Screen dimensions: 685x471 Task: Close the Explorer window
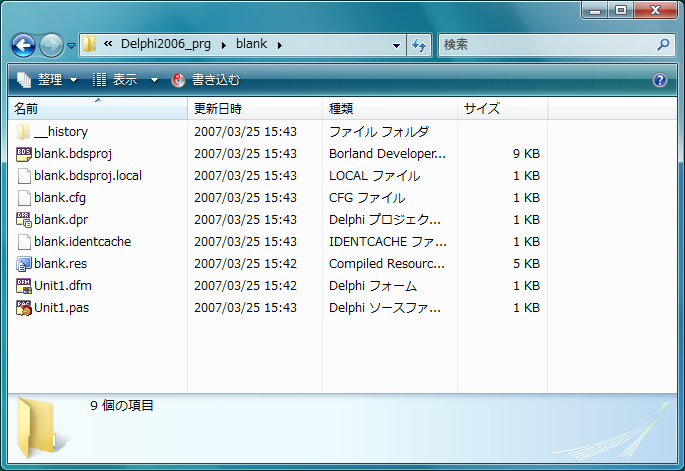coord(655,10)
